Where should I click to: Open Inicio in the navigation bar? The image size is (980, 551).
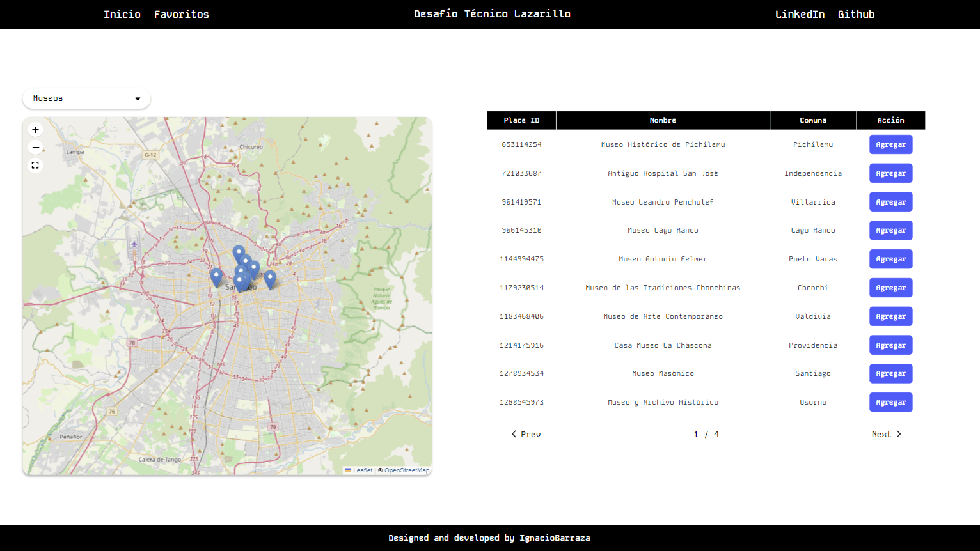tap(122, 14)
